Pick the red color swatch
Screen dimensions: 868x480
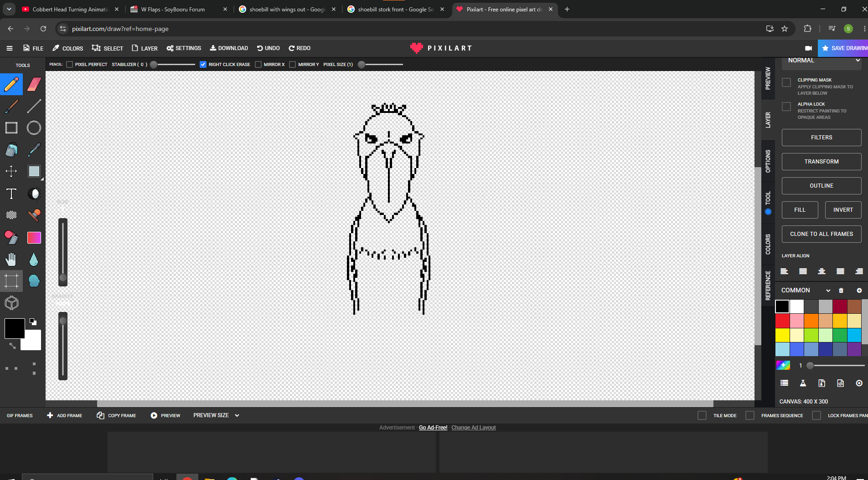[x=783, y=321]
